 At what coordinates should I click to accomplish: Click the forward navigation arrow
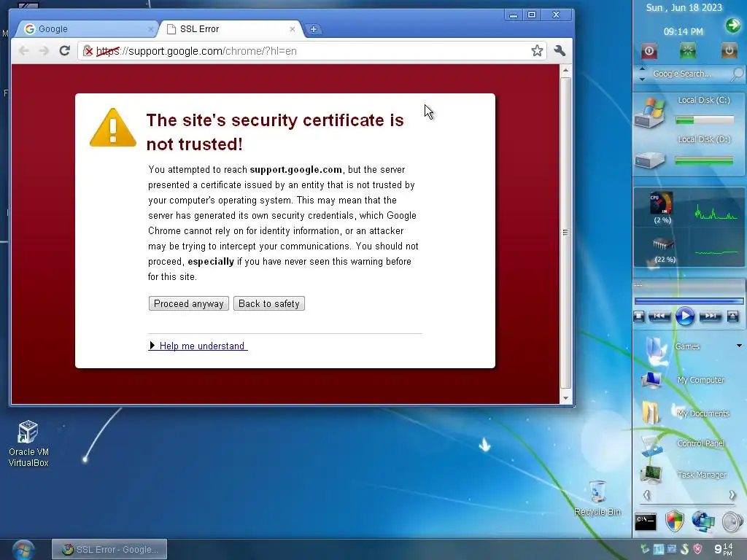pyautogui.click(x=44, y=50)
